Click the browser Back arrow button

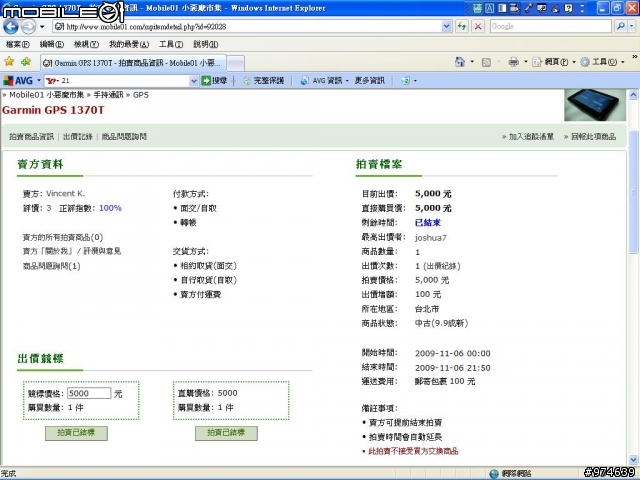[x=11, y=27]
